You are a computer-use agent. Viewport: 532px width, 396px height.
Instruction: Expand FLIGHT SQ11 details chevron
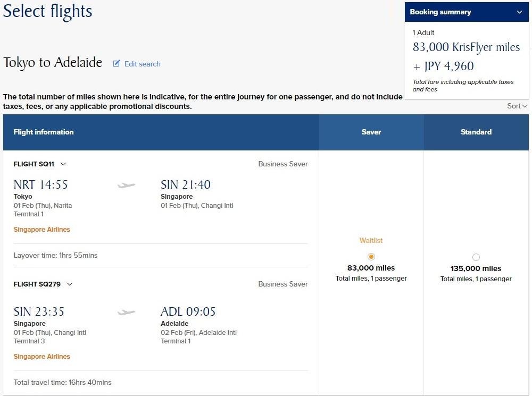tap(63, 164)
